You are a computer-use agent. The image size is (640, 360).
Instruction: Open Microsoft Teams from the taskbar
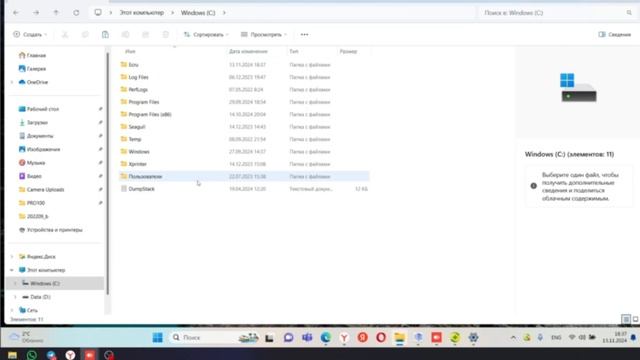[307, 338]
